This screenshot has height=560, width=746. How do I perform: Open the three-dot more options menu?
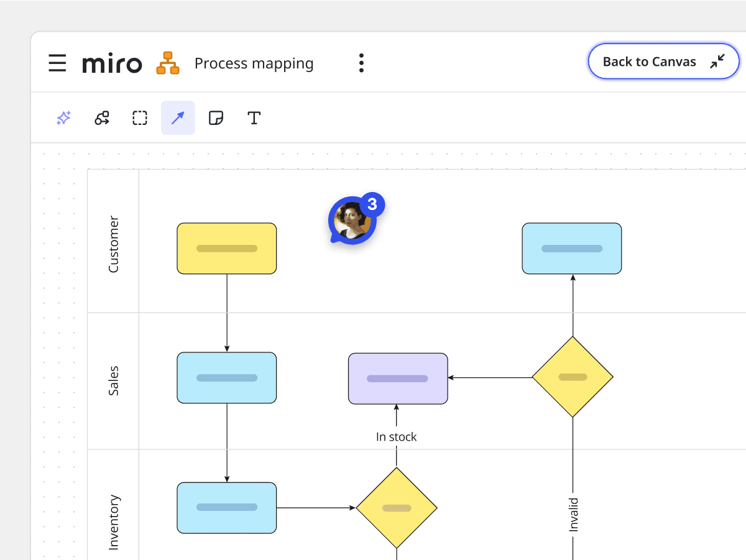(361, 63)
